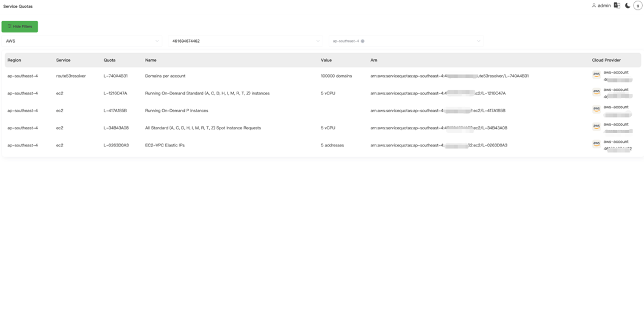Click AWS logo in L-0263D0A3 row
Screen dimensions: 644x321
click(596, 143)
